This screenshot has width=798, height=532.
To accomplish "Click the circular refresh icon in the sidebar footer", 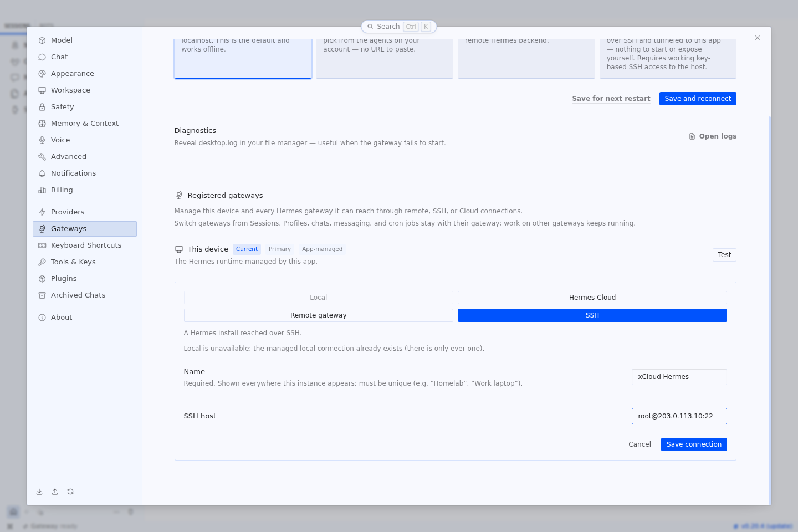I will click(x=70, y=492).
